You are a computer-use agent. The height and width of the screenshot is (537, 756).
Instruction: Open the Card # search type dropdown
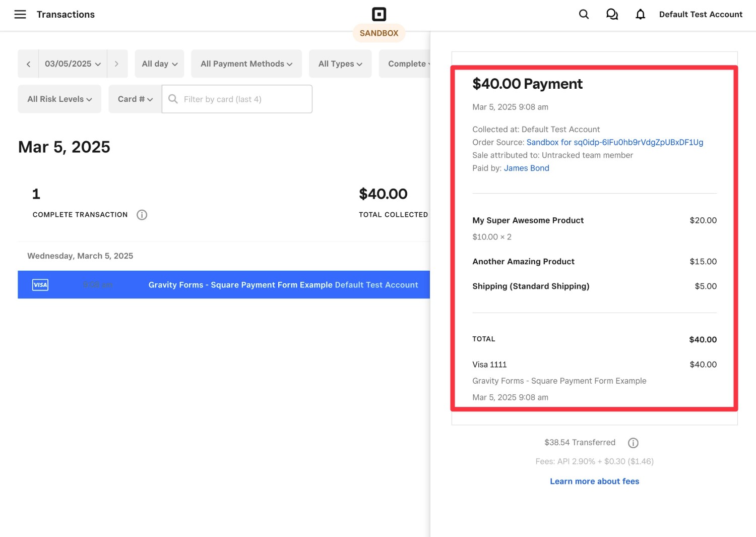click(135, 99)
